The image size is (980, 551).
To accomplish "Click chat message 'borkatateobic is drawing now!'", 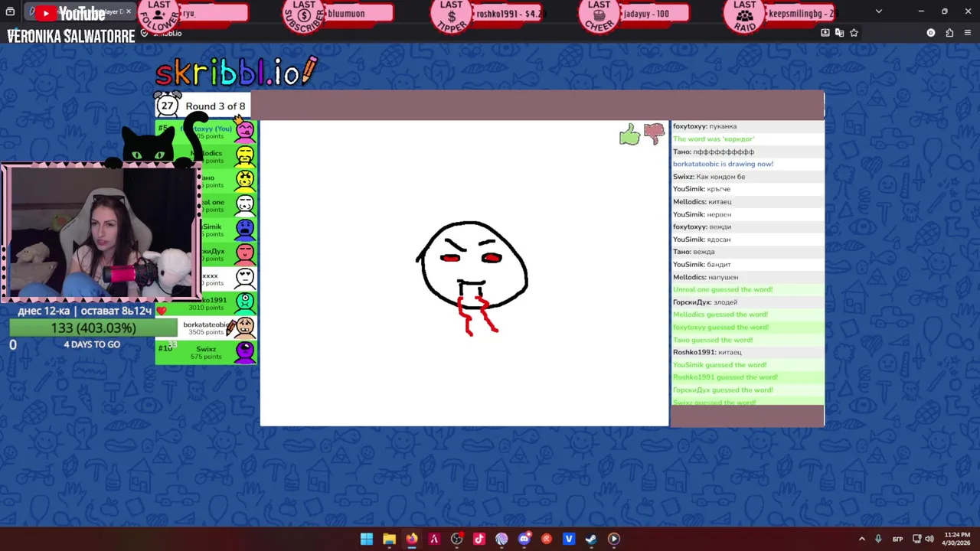I will point(723,164).
